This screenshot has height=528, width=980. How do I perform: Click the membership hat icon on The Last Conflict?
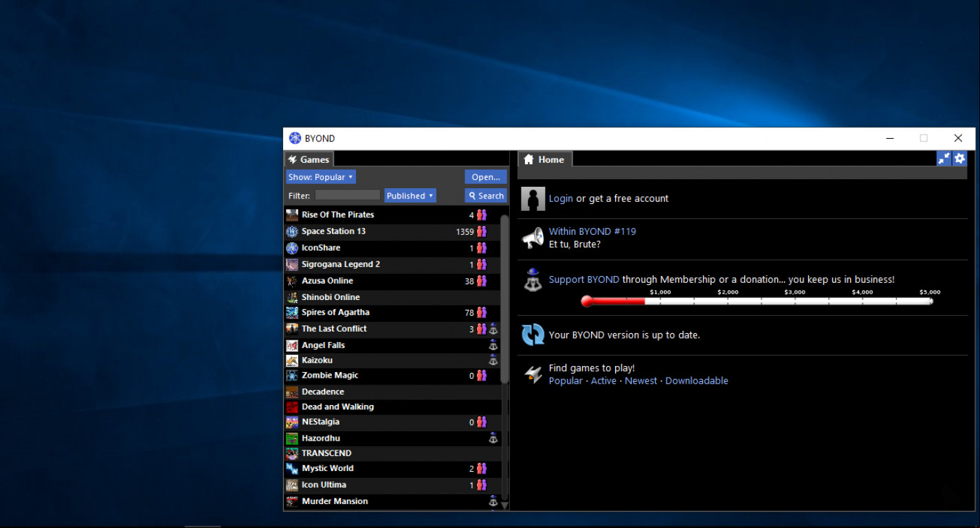click(x=493, y=329)
